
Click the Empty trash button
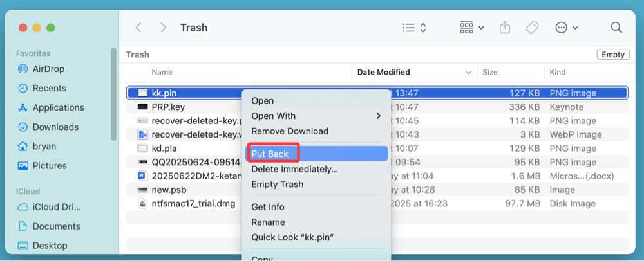(613, 55)
